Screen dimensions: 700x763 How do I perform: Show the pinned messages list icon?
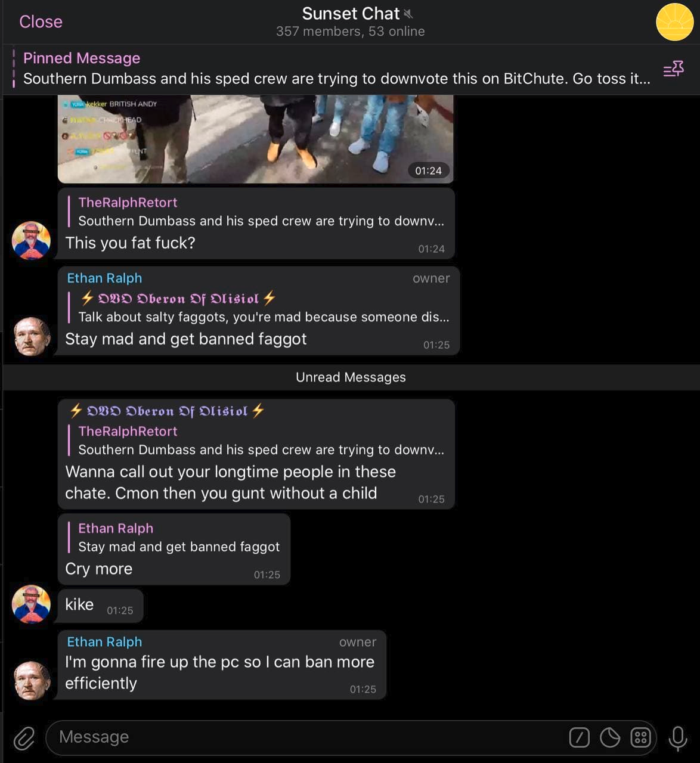(x=674, y=69)
